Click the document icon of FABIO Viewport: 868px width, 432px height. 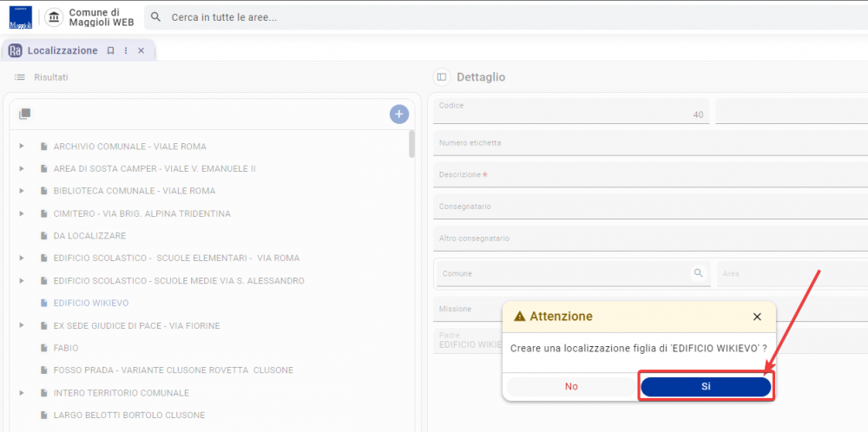43,348
